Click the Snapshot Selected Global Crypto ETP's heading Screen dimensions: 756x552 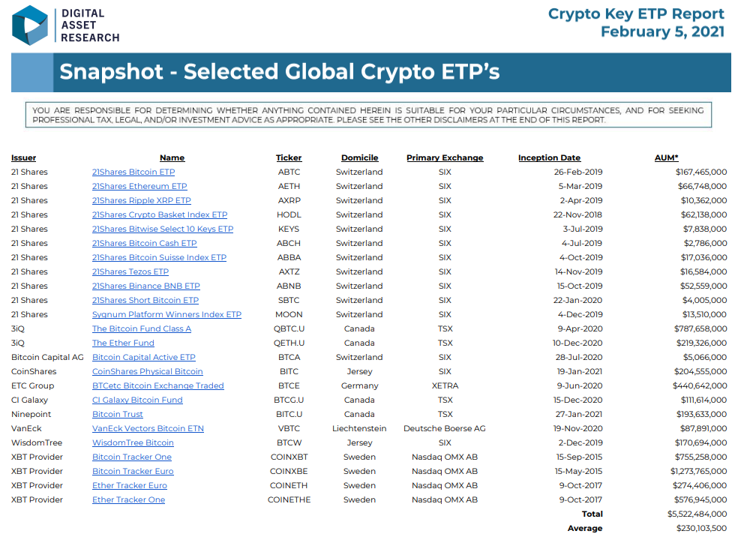pos(279,72)
